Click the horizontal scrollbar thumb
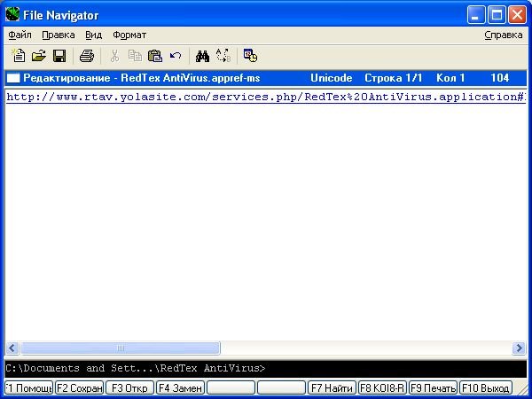The image size is (532, 399). (120, 348)
